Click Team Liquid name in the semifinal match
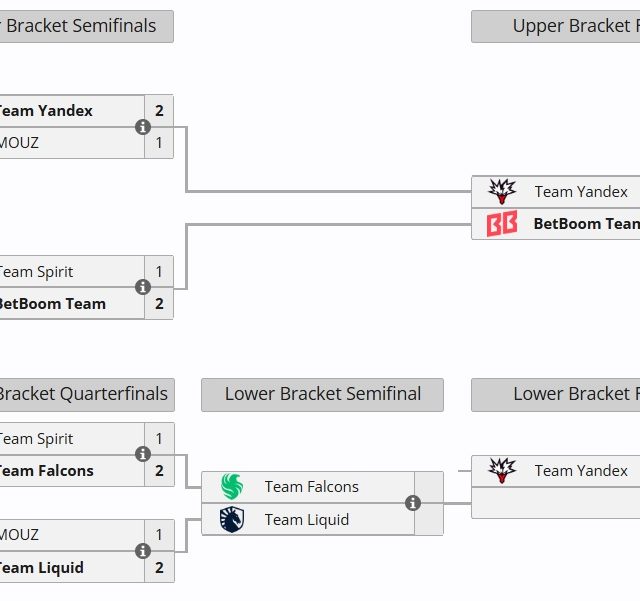Image resolution: width=640 pixels, height=601 pixels. click(306, 519)
